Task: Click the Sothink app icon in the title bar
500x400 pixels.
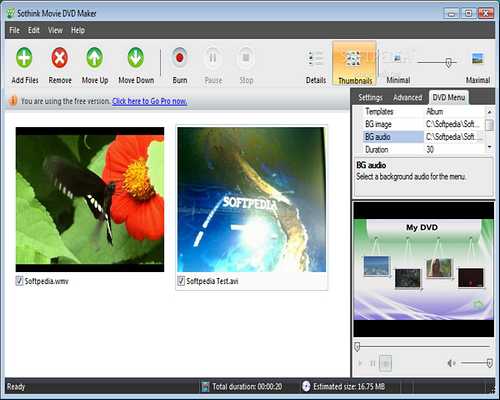Action: [x=11, y=13]
